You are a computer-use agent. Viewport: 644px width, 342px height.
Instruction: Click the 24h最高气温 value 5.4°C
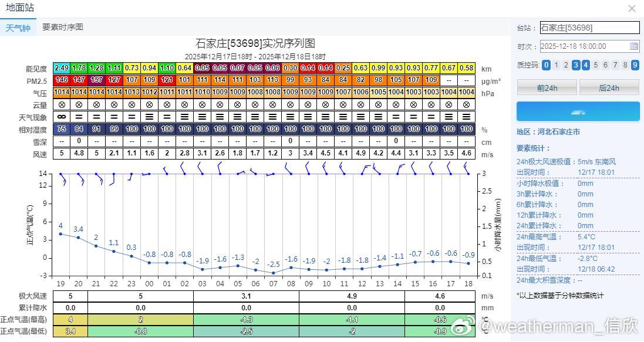click(x=586, y=237)
